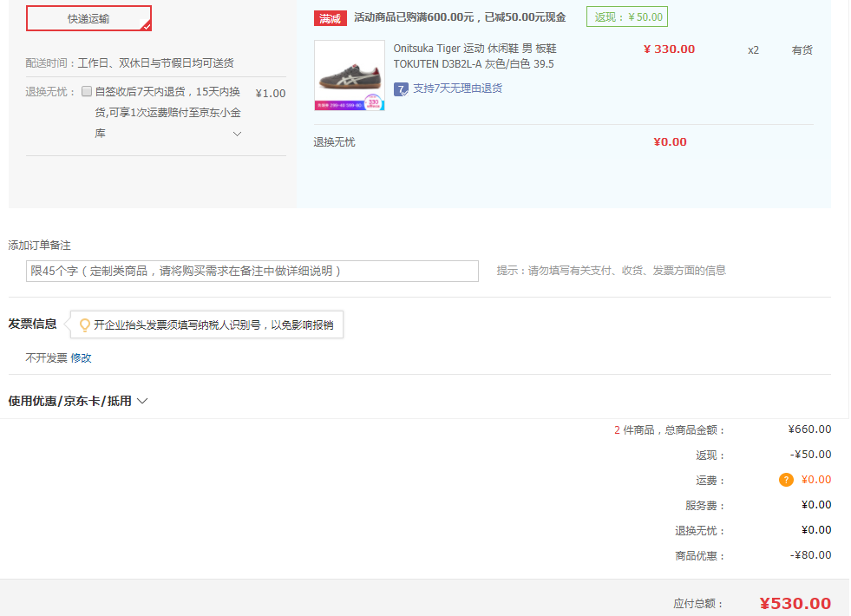Viewport: 851px width, 616px height.
Task: Click the 返现 ¥50.00 cashback tag
Action: click(627, 16)
